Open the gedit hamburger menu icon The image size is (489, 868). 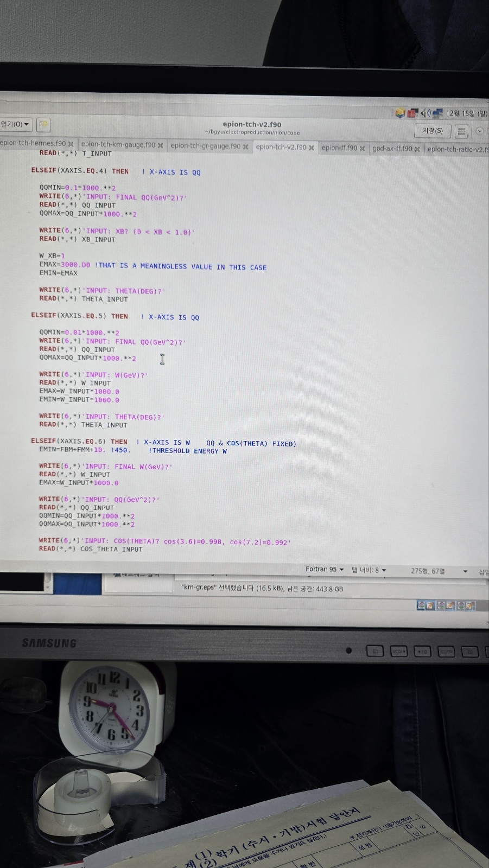click(461, 131)
